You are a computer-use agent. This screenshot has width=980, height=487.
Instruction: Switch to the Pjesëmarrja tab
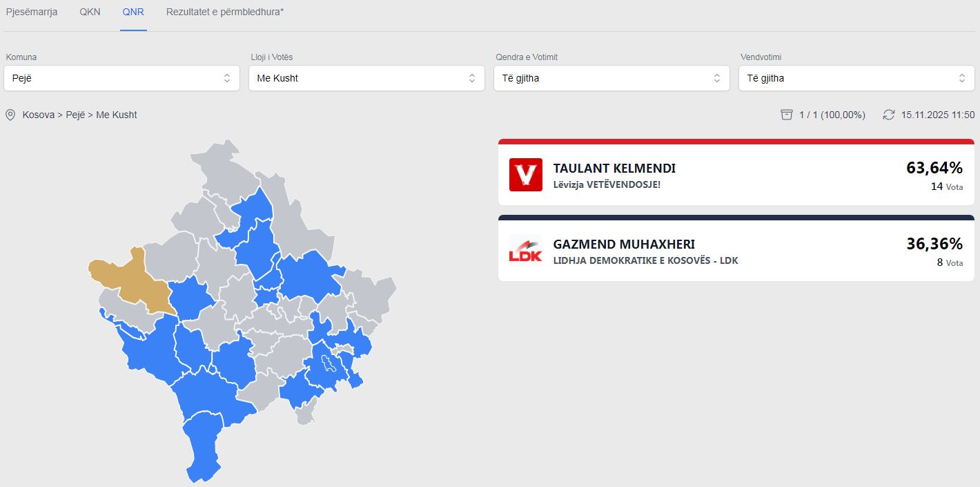point(32,12)
